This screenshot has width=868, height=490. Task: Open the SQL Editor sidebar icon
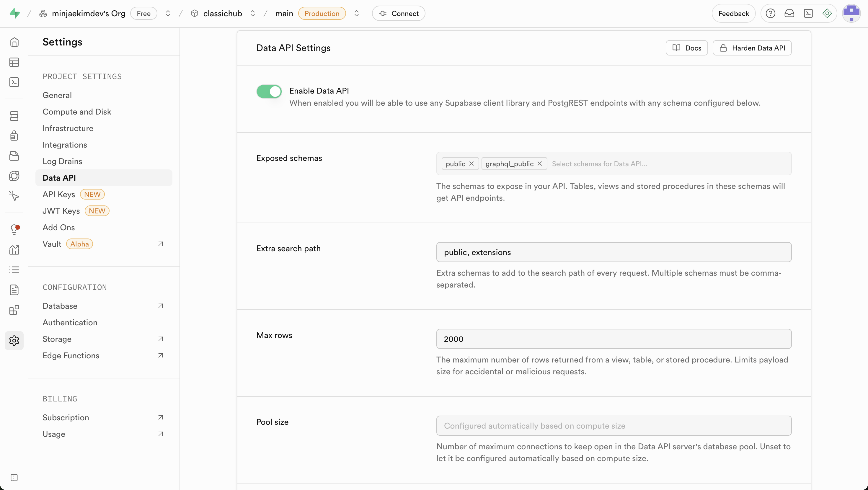coord(14,82)
